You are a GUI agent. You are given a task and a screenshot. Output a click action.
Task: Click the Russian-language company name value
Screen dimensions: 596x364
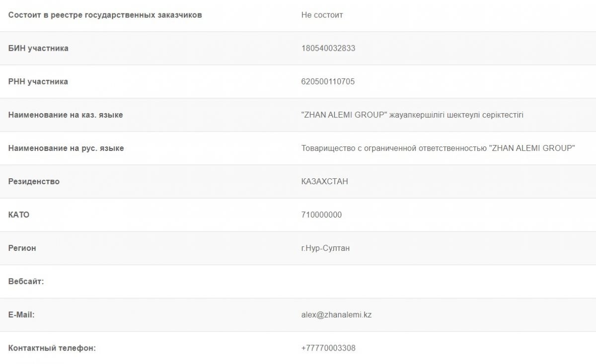tap(438, 148)
